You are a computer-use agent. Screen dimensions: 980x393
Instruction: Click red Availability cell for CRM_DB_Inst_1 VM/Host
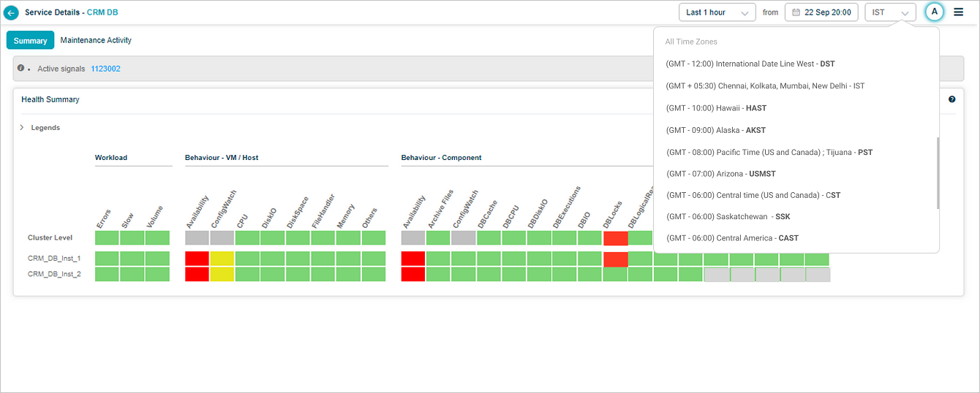[x=197, y=259]
